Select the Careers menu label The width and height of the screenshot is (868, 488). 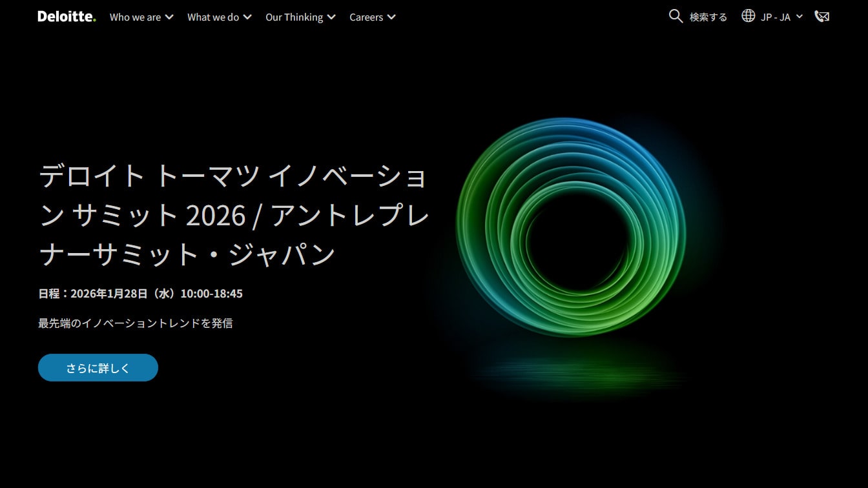click(366, 17)
